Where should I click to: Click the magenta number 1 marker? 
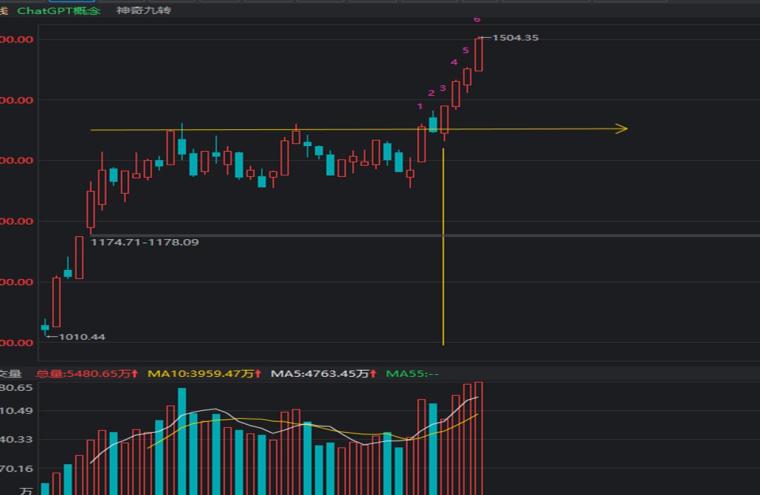click(x=420, y=106)
